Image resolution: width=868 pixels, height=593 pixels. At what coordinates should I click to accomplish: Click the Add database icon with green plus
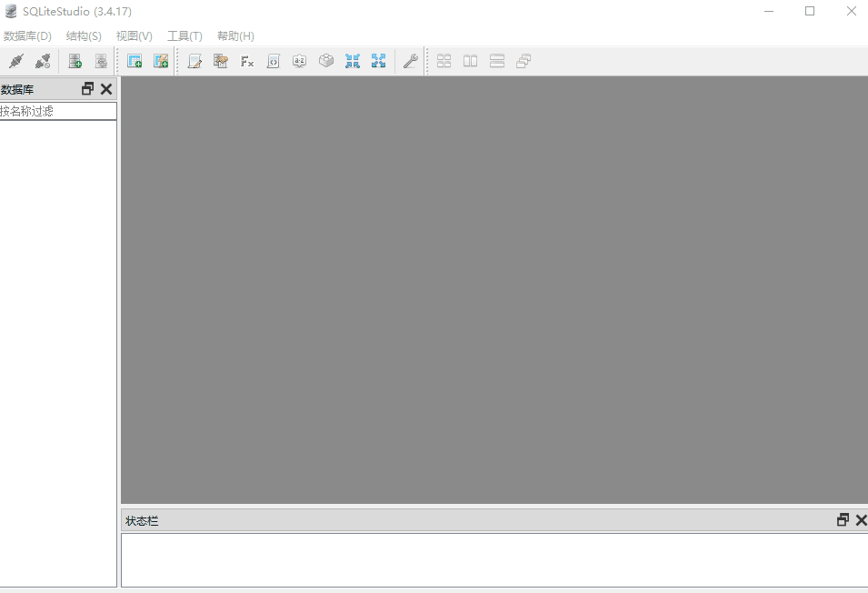click(75, 61)
